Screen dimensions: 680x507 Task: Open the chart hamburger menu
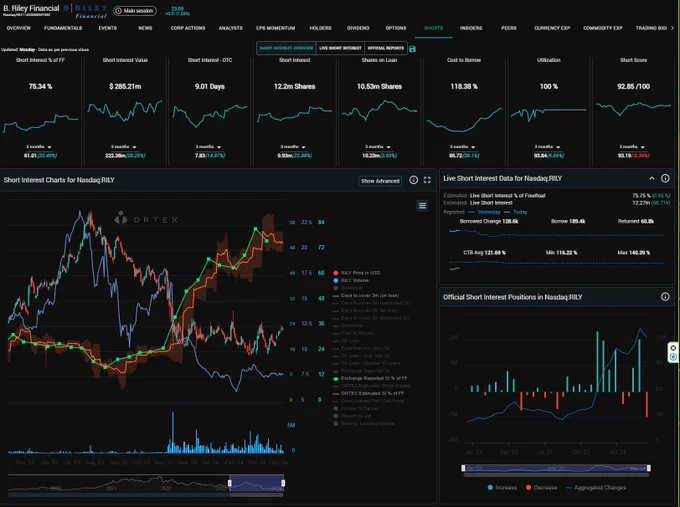coord(422,206)
